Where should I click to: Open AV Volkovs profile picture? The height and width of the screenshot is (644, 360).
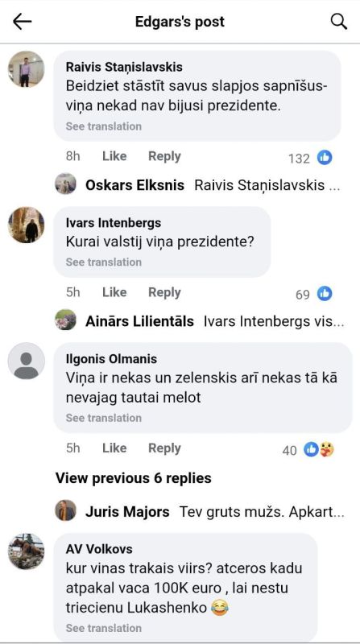27,551
